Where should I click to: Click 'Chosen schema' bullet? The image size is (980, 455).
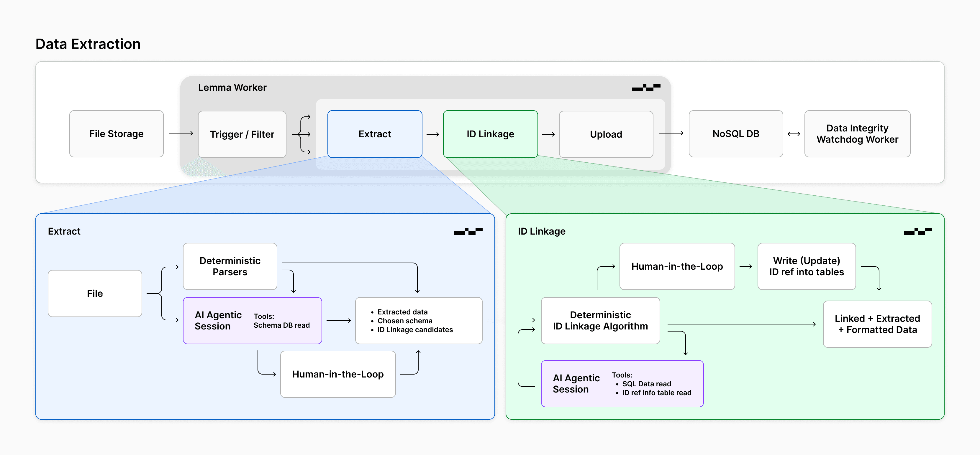(404, 321)
